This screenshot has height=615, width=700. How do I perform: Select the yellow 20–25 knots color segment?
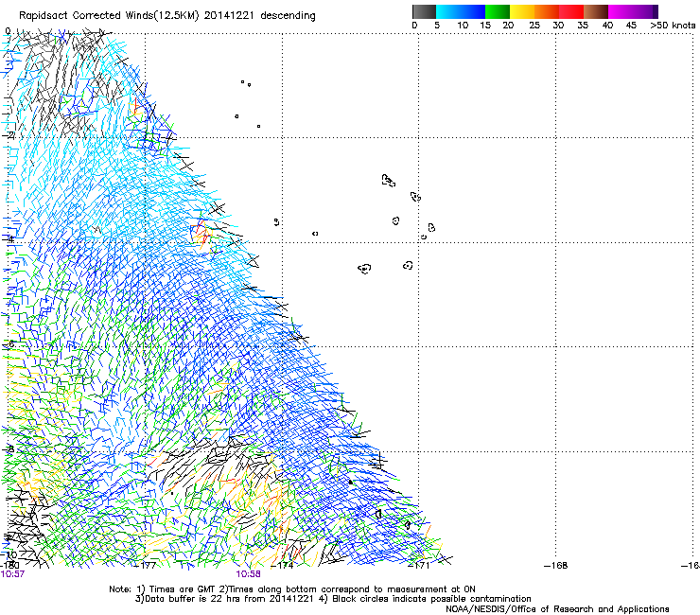coord(522,11)
